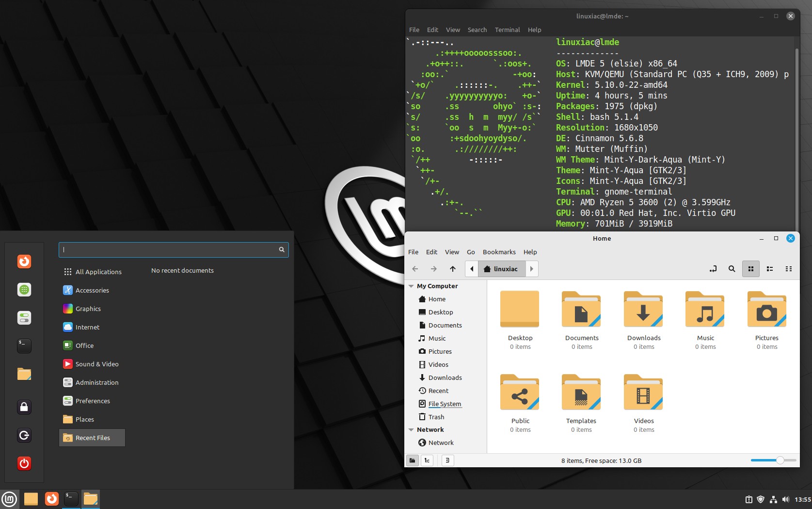Screen dimensions: 812x509
Task: Collapse the My Computer sidebar section
Action: coord(411,286)
